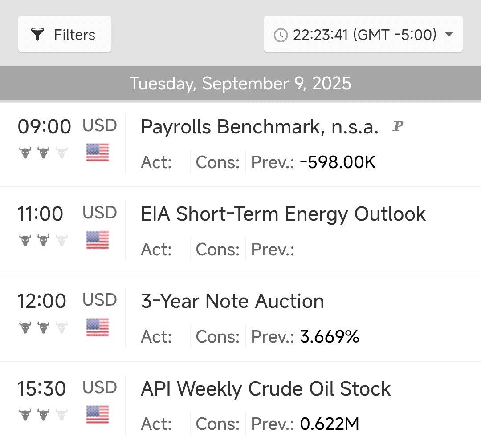Click the funnel filter icon
481x448 pixels.
tap(38, 35)
